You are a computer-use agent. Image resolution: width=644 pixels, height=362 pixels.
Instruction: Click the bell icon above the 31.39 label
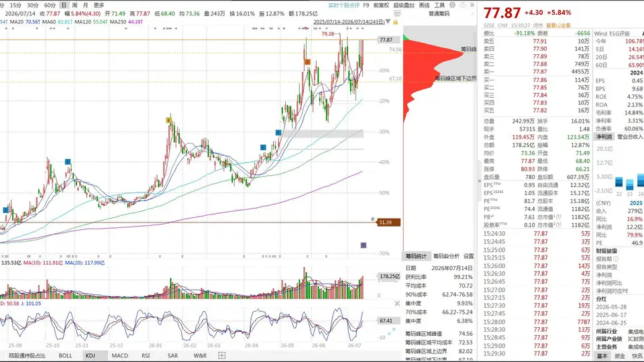click(372, 219)
